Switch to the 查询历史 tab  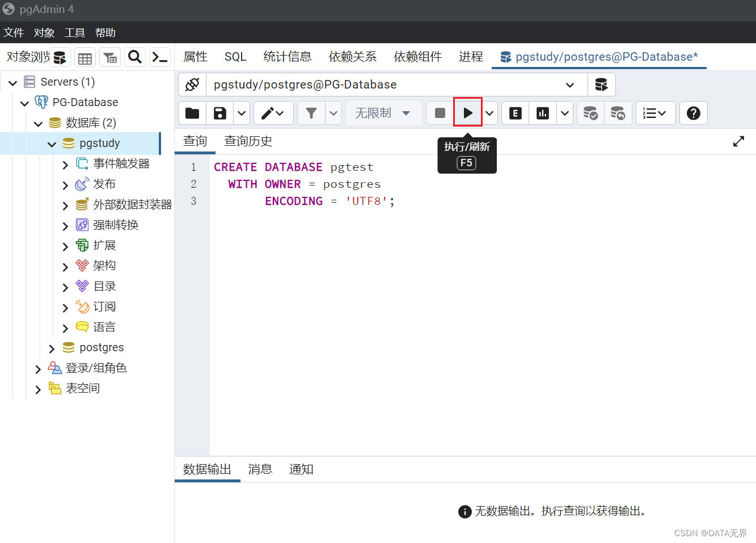point(248,141)
